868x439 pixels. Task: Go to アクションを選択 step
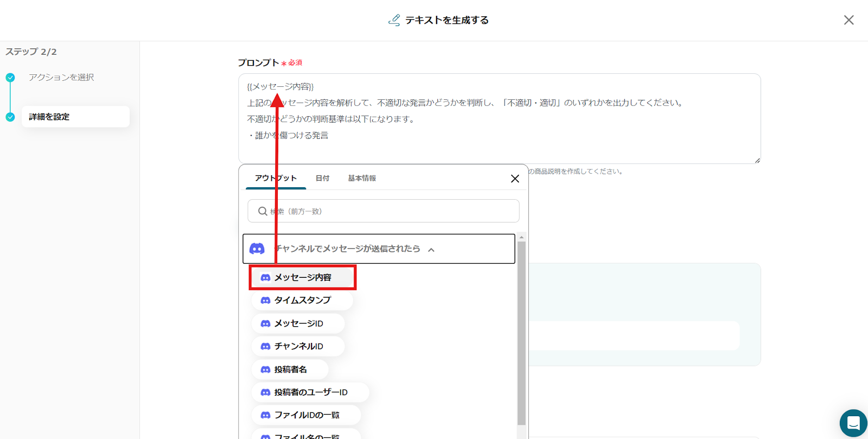click(x=61, y=78)
